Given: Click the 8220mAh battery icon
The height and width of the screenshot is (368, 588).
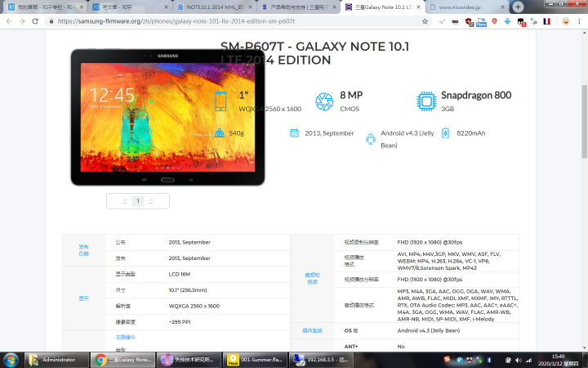Looking at the screenshot, I should [445, 133].
